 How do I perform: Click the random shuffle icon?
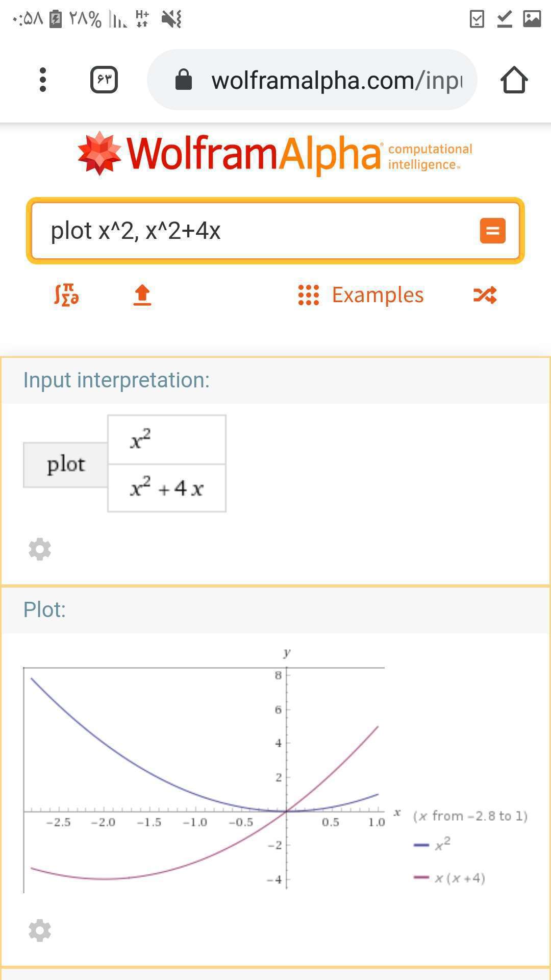point(485,295)
